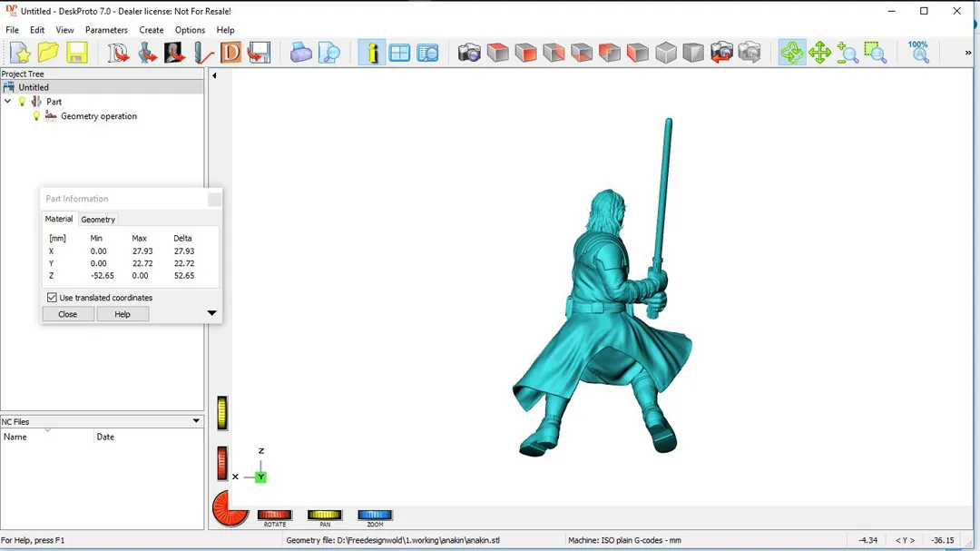Click the toolbar icon with list and magnifier
This screenshot has width=980, height=551.
click(x=428, y=53)
